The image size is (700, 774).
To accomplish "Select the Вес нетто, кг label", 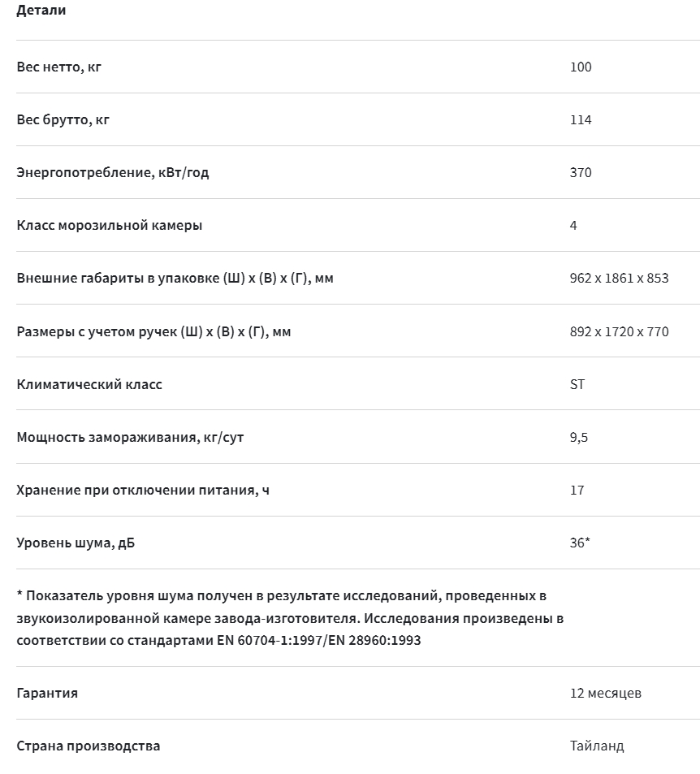I will 58,67.
